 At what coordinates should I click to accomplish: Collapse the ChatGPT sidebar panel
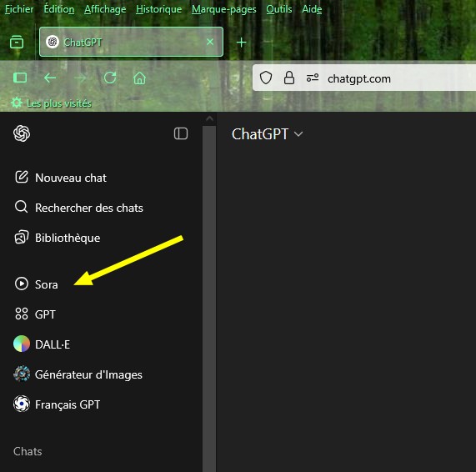[181, 133]
